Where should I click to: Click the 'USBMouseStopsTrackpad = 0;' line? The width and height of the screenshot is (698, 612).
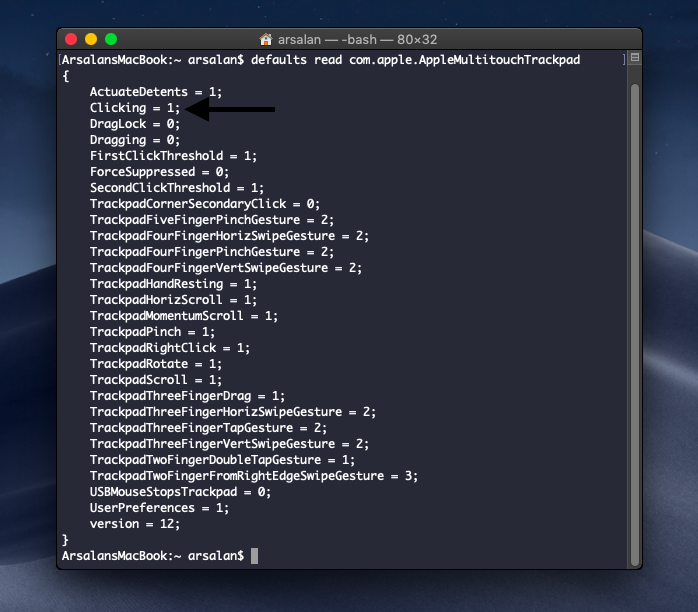point(180,492)
